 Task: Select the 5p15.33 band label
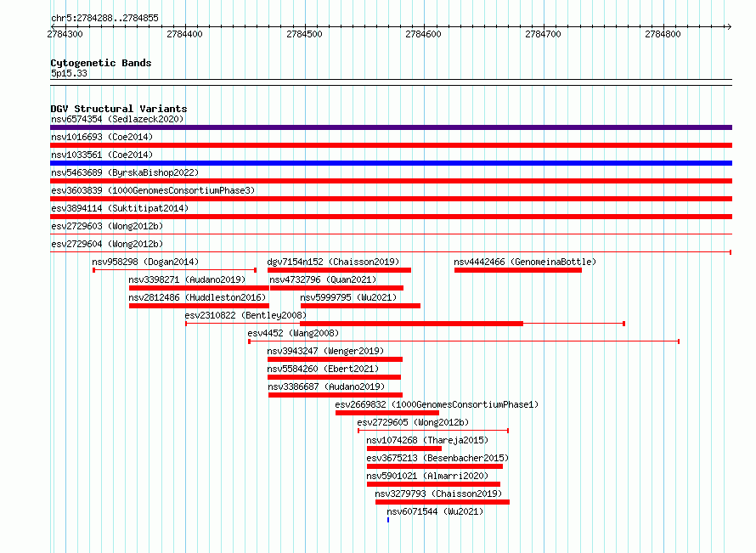(x=69, y=73)
